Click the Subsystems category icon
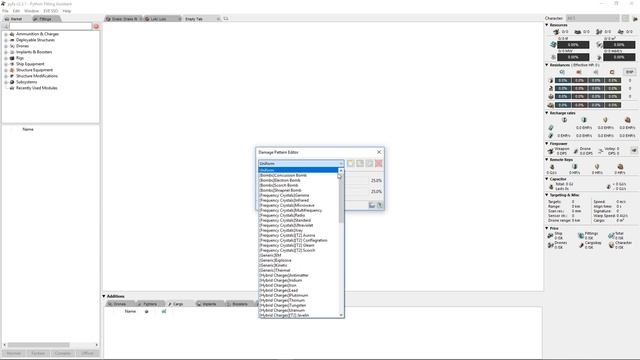Image resolution: width=640 pixels, height=360 pixels. click(x=12, y=82)
